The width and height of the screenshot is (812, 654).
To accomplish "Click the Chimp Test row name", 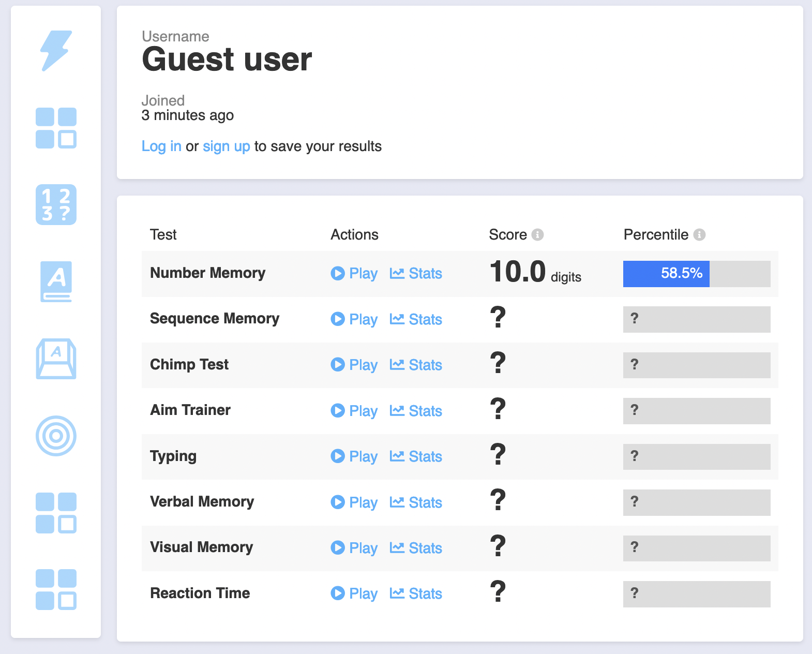I will (x=189, y=365).
